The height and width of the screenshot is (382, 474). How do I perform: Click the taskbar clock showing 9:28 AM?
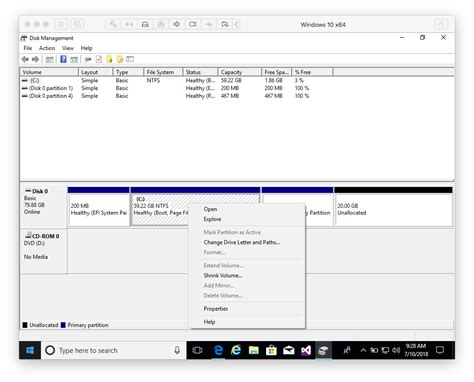point(416,350)
